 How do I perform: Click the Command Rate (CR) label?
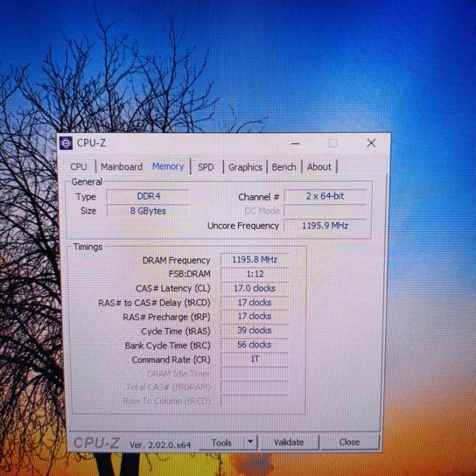coord(171,360)
